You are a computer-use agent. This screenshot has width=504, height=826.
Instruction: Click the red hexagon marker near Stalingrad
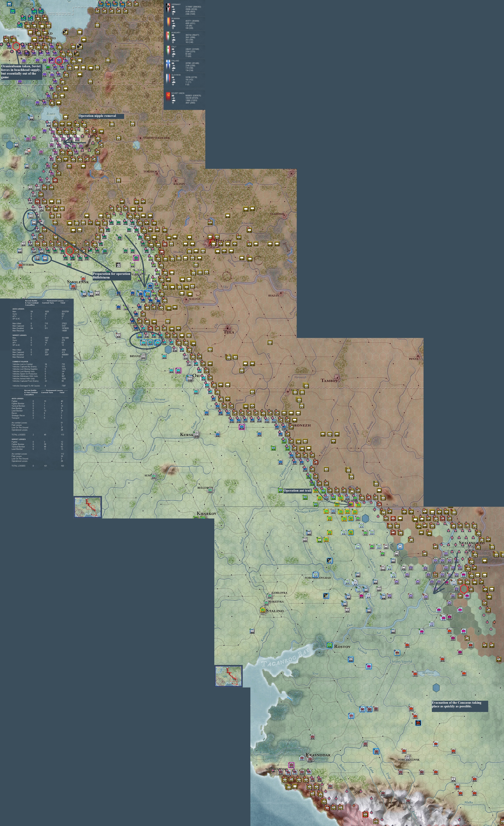(464, 589)
